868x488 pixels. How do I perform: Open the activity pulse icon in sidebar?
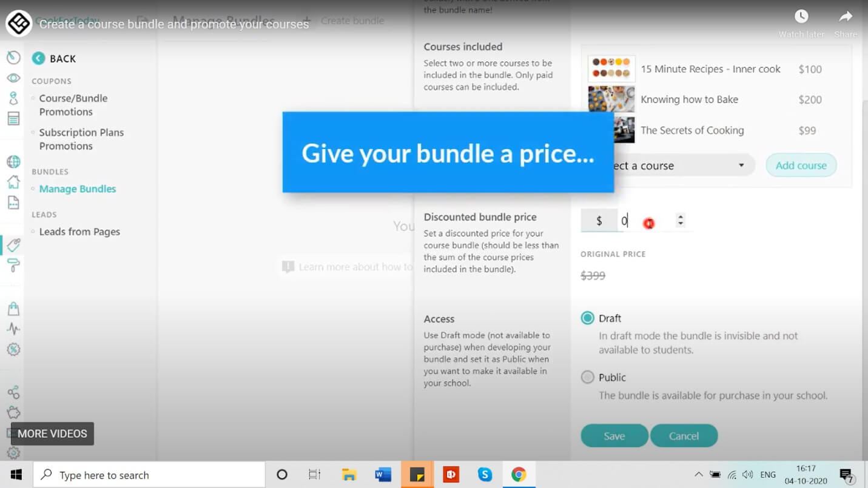tap(13, 329)
